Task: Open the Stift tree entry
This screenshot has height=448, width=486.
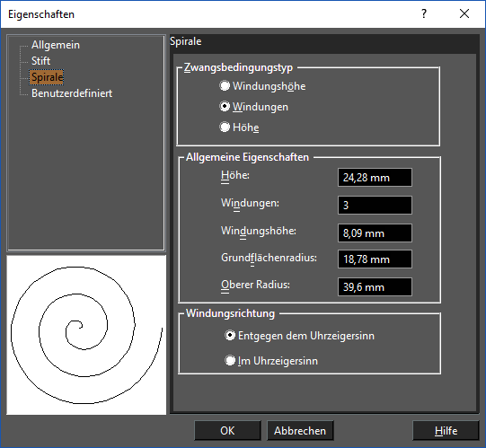Action: point(41,61)
